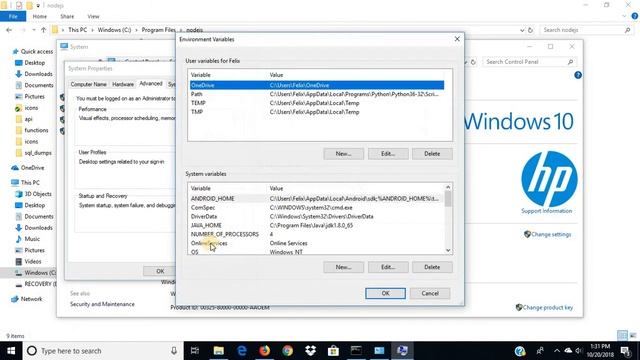The width and height of the screenshot is (640, 360).
Task: Refresh the Control Panel address bar
Action: pyautogui.click(x=473, y=62)
